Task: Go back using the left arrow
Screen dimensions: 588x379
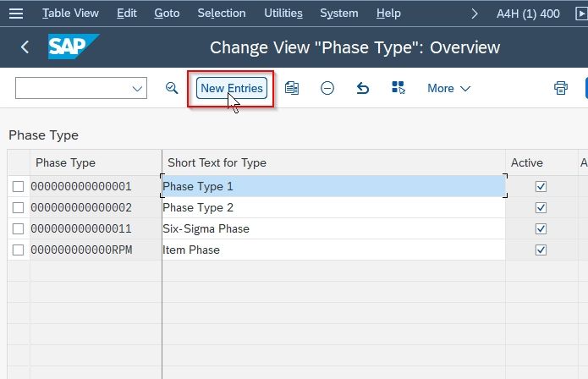Action: click(x=25, y=47)
